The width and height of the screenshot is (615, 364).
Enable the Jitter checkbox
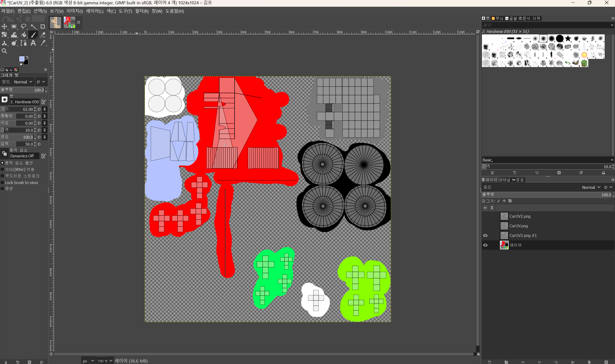click(2, 169)
